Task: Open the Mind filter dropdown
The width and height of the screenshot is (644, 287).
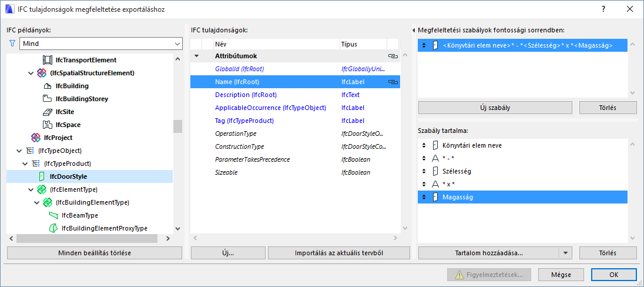Action: click(177, 44)
